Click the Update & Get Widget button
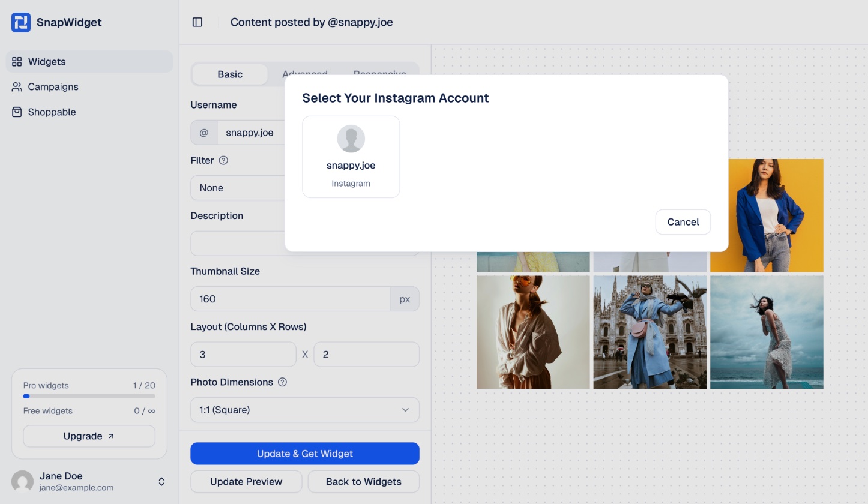This screenshot has width=868, height=504. pos(305,454)
